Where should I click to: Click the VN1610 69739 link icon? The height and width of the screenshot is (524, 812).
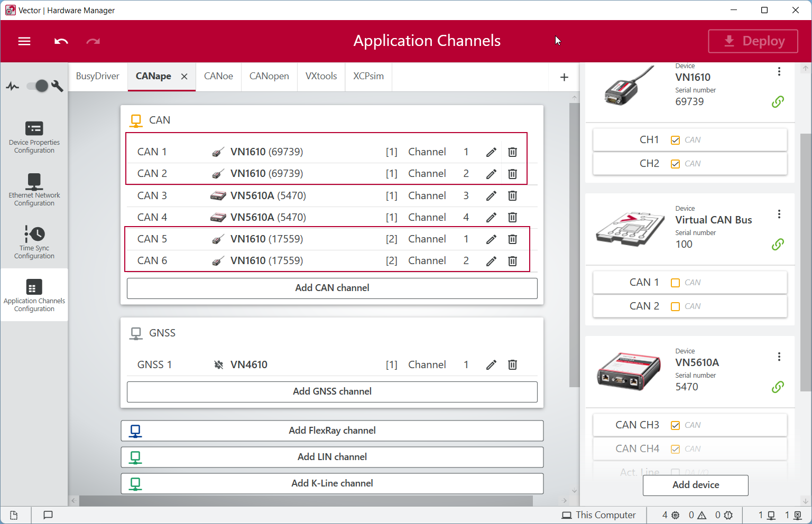tap(778, 102)
